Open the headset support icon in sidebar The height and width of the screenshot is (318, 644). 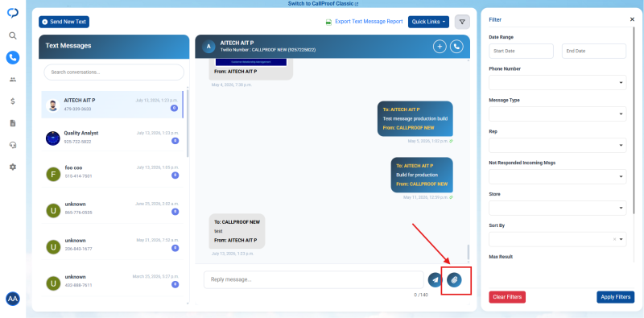click(13, 145)
